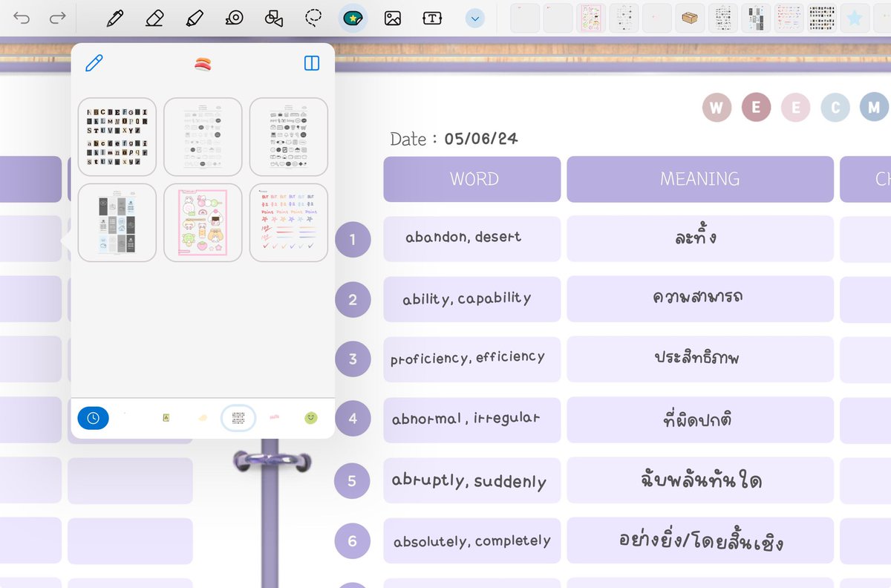The image size is (891, 588).
Task: Pick the ransom alphabet letters sticker sheet
Action: click(x=117, y=137)
